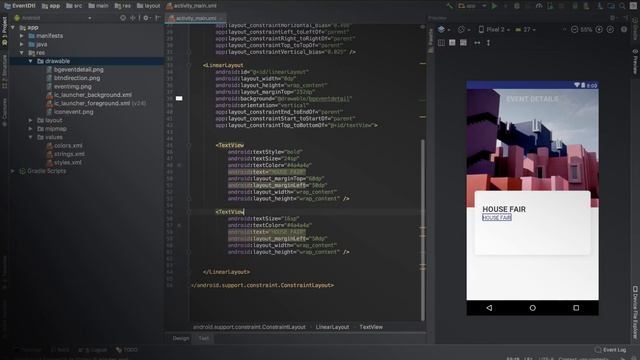The image size is (640, 360).
Task: Open the Event Log
Action: coord(610,350)
